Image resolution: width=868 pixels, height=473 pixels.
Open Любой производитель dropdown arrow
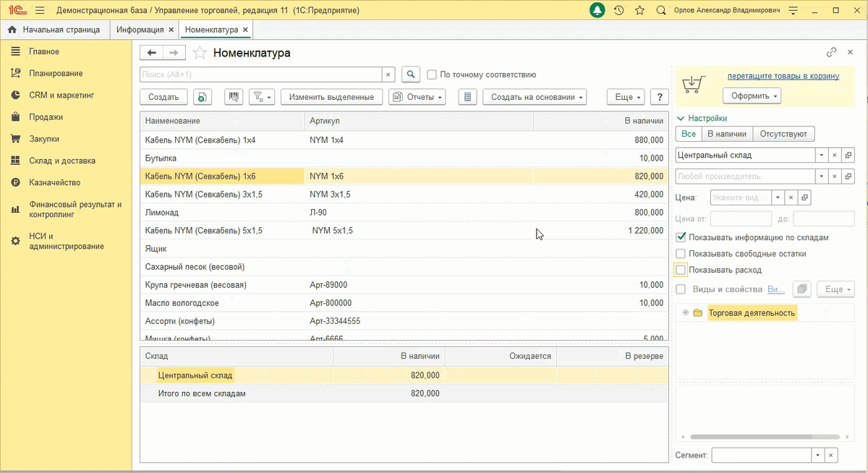pyautogui.click(x=822, y=176)
